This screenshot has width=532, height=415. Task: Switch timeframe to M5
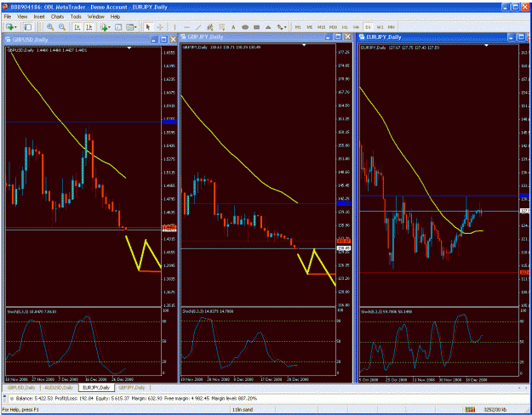(x=310, y=27)
